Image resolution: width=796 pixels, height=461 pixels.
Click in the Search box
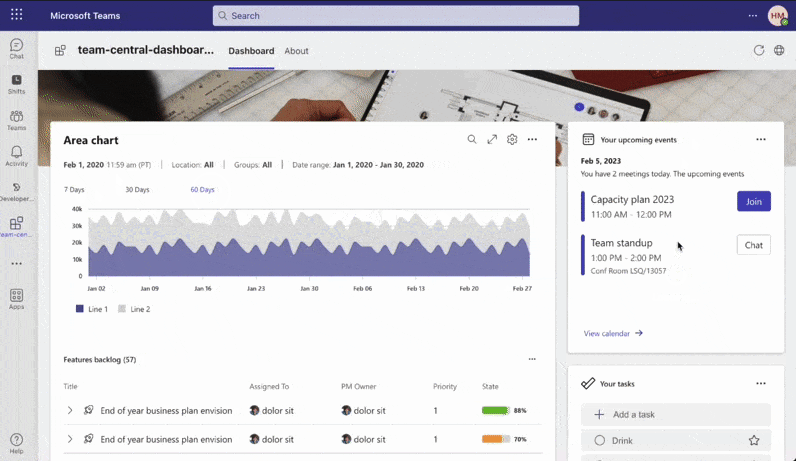click(x=395, y=16)
